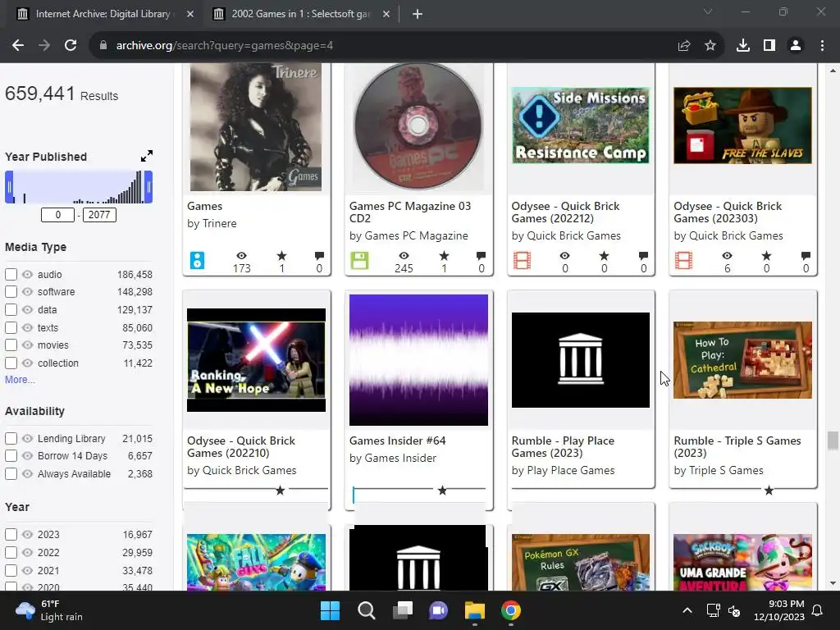Open Free the Slaves video thumbnail
The height and width of the screenshot is (630, 840).
[x=742, y=126]
